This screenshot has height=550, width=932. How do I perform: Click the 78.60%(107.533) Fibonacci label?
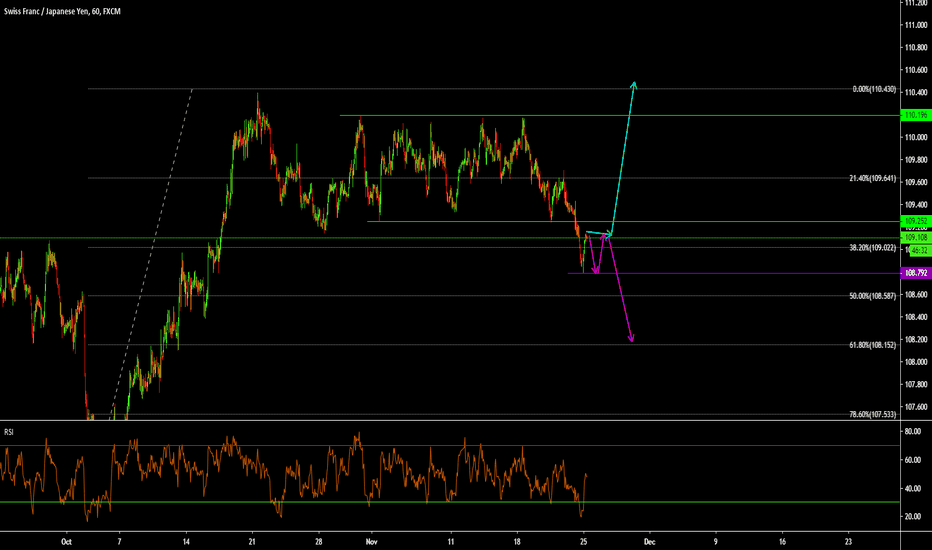coord(872,414)
